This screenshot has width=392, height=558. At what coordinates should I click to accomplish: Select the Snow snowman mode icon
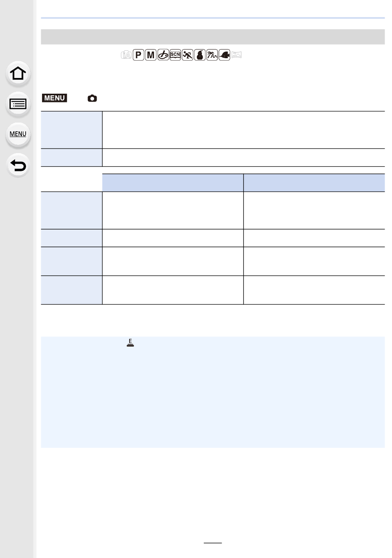click(200, 55)
